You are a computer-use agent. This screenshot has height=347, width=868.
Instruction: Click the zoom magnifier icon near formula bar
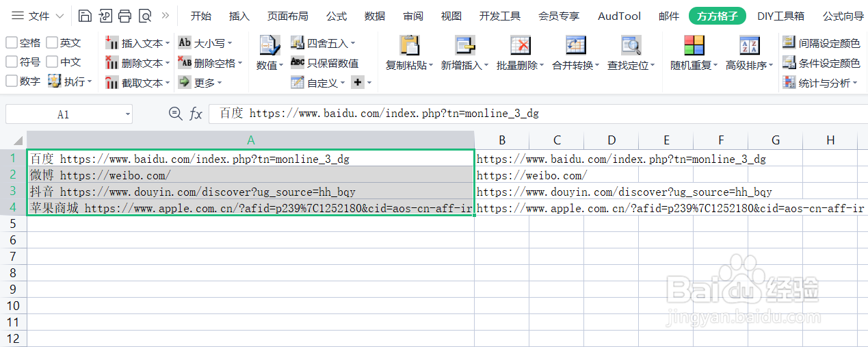click(176, 114)
